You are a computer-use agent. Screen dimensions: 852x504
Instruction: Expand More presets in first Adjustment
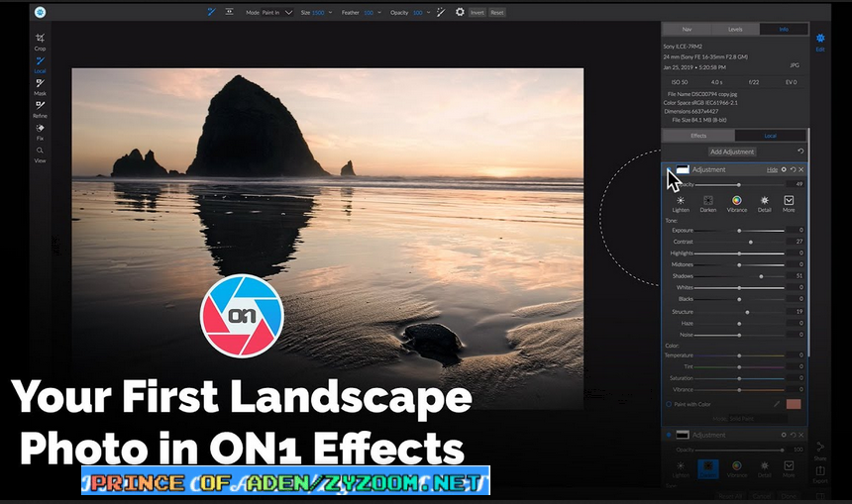point(789,204)
